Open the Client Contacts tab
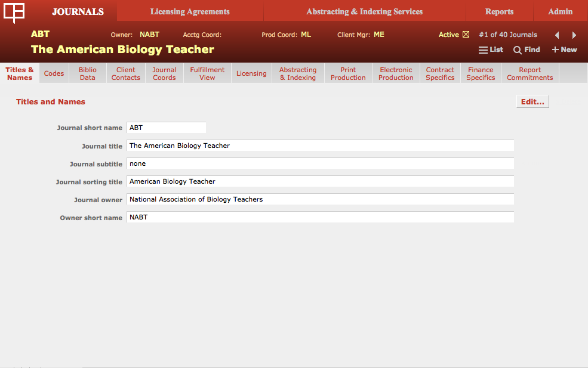 125,73
